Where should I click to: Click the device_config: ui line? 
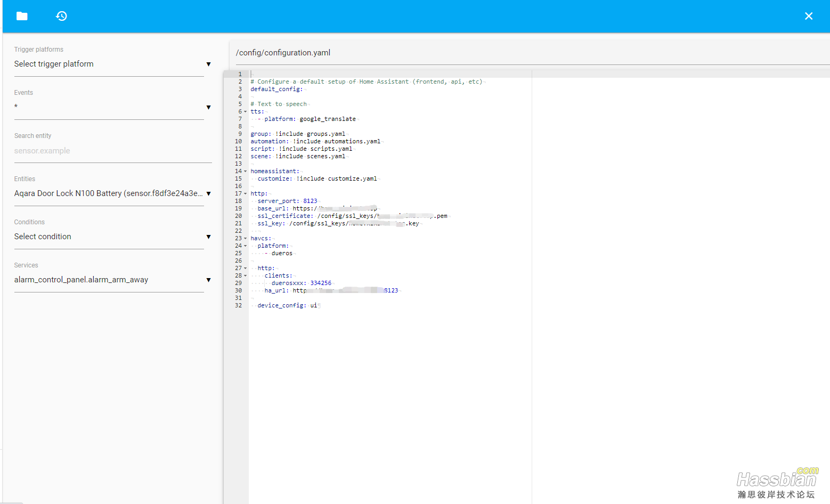click(x=287, y=306)
